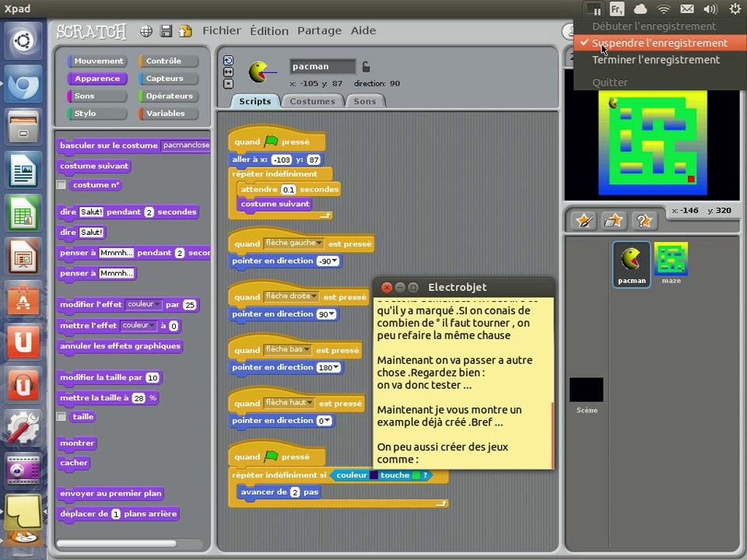Viewport: 747px width, 560px height.
Task: Open the file manager from the launcher
Action: pyautogui.click(x=23, y=127)
